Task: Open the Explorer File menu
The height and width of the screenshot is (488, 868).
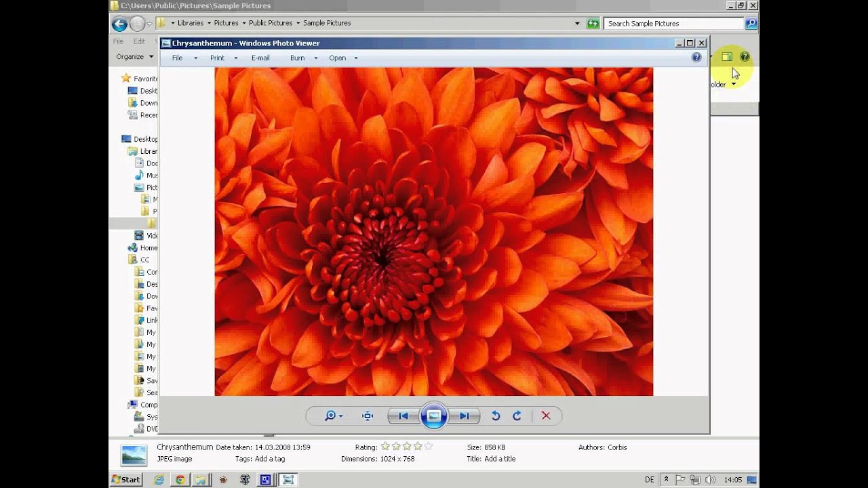Action: click(118, 41)
